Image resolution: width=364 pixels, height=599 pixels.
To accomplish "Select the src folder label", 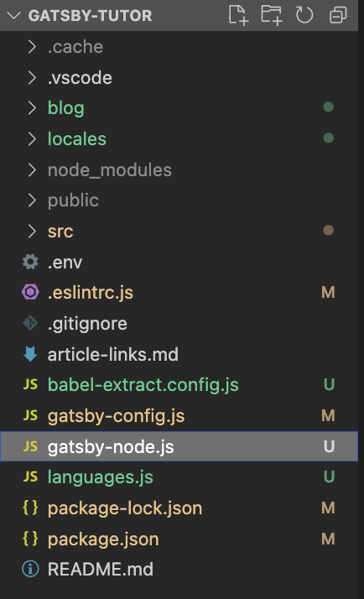I will 60,232.
